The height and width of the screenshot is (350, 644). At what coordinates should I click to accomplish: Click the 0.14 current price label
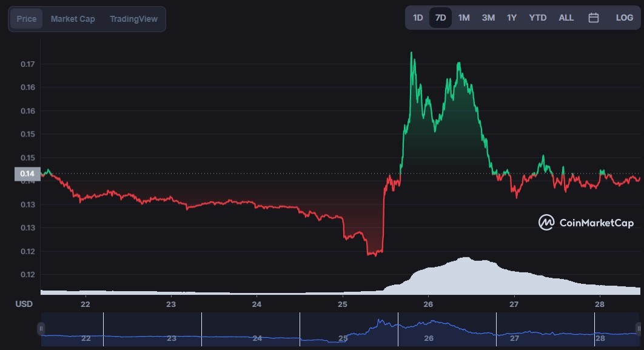point(27,173)
